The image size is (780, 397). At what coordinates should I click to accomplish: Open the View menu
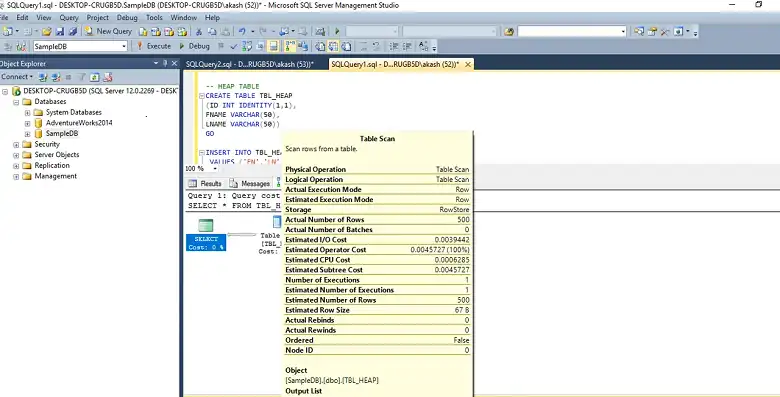(44, 17)
